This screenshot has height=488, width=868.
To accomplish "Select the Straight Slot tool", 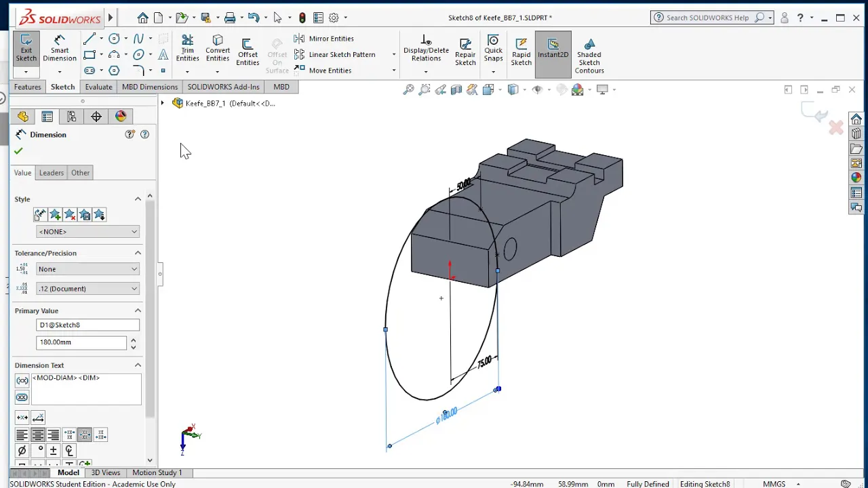I will (x=89, y=70).
